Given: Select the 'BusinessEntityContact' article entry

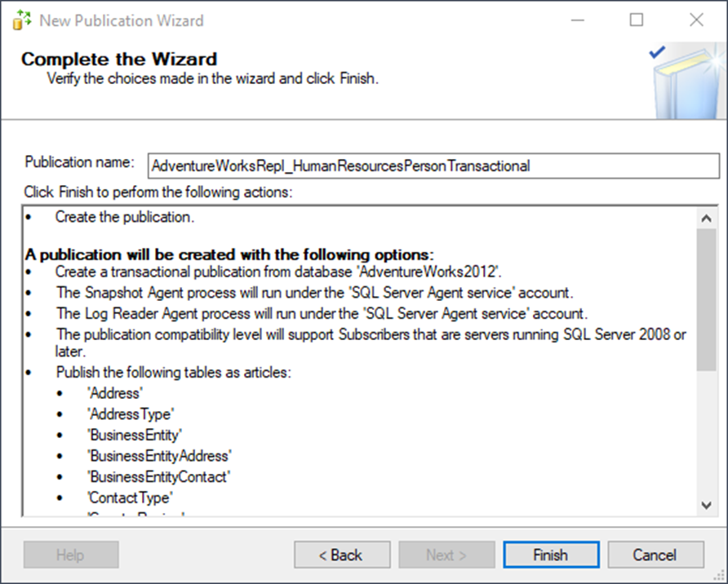Looking at the screenshot, I should (x=159, y=477).
